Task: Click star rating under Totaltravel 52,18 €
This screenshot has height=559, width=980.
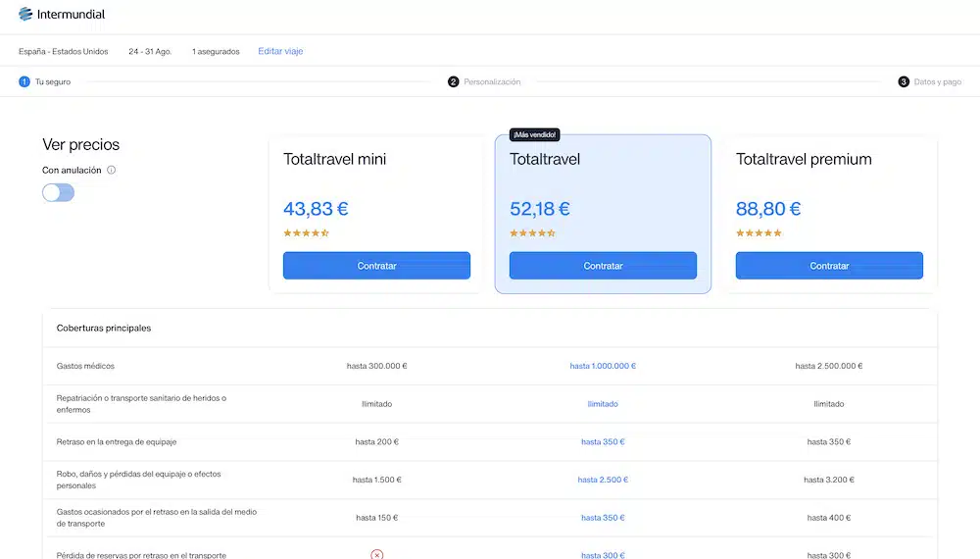Action: click(532, 233)
